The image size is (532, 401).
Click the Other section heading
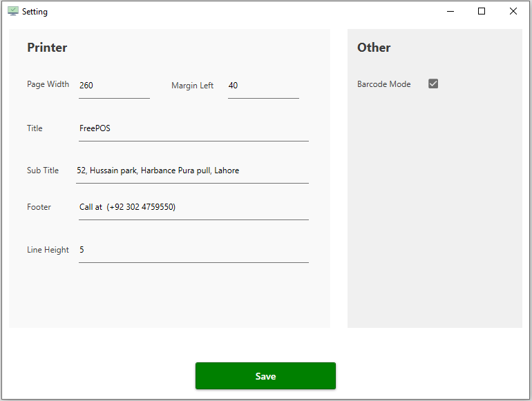pos(374,48)
